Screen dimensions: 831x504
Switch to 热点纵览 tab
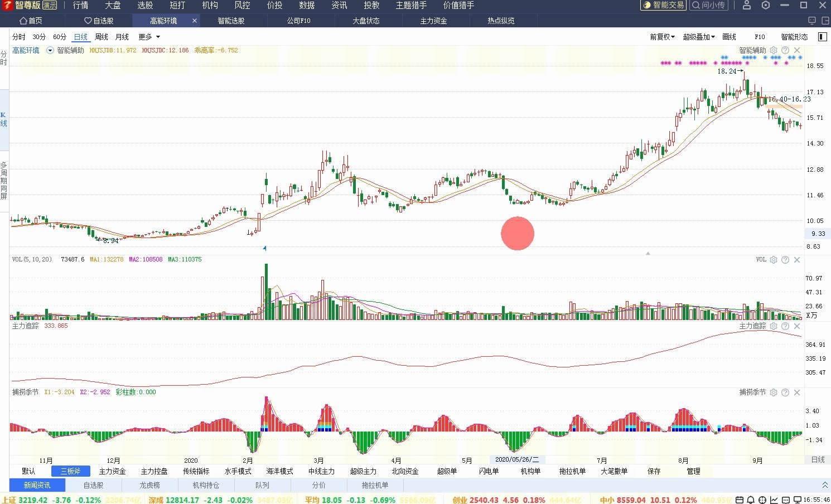pyautogui.click(x=501, y=21)
